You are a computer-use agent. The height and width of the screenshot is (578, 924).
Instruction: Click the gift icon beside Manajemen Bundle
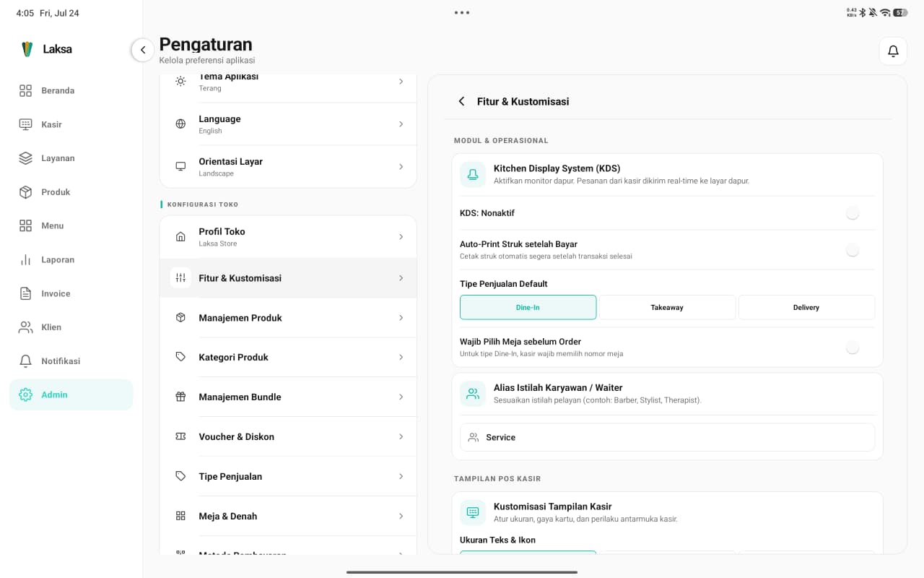(x=180, y=397)
